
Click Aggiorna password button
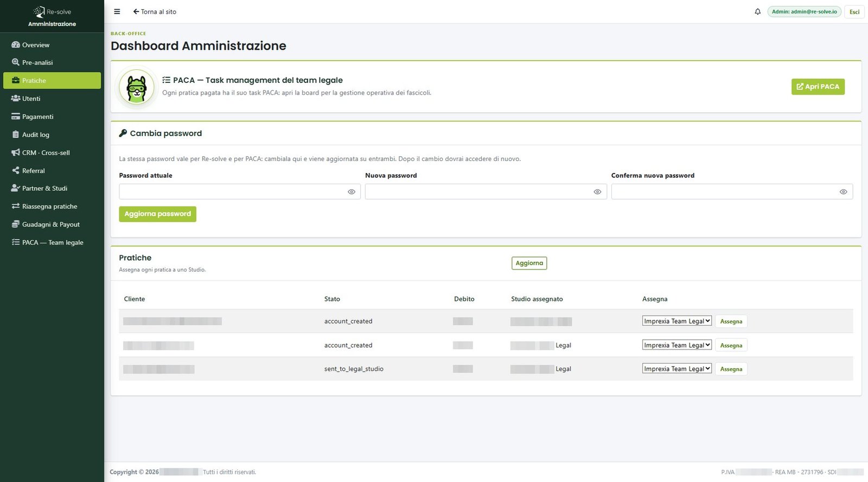(x=157, y=214)
